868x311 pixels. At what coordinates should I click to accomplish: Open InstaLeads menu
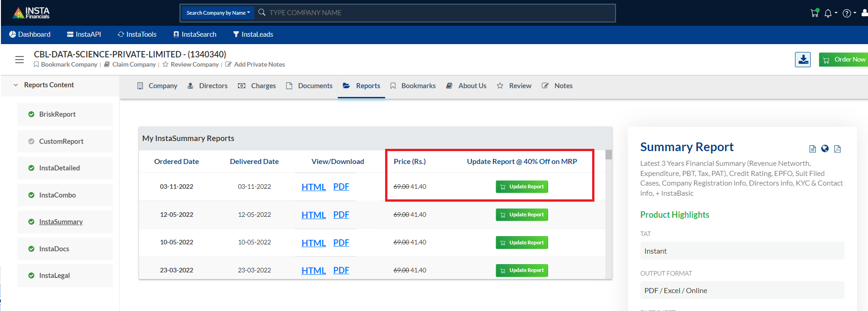pos(253,34)
